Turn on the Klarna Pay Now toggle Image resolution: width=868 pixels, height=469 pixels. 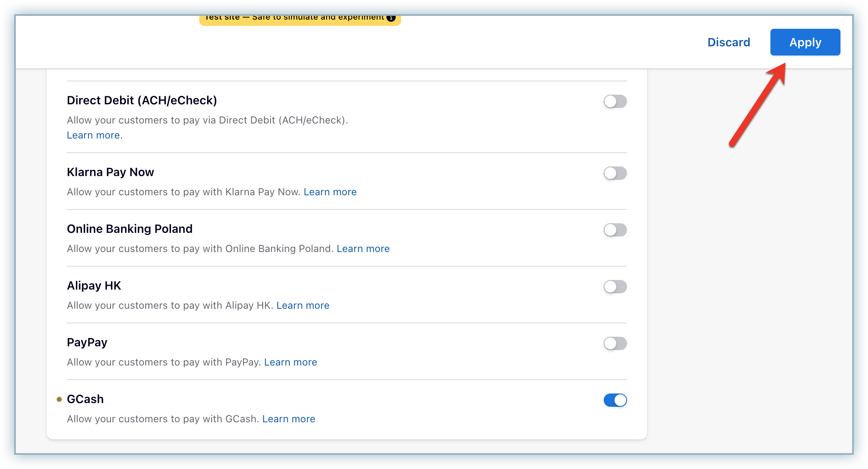tap(615, 173)
